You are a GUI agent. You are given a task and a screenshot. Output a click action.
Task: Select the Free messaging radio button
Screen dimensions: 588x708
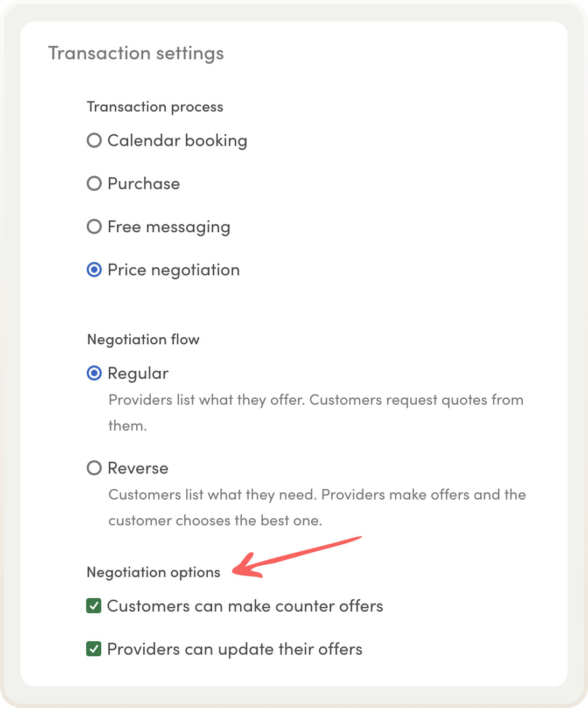[x=94, y=227]
